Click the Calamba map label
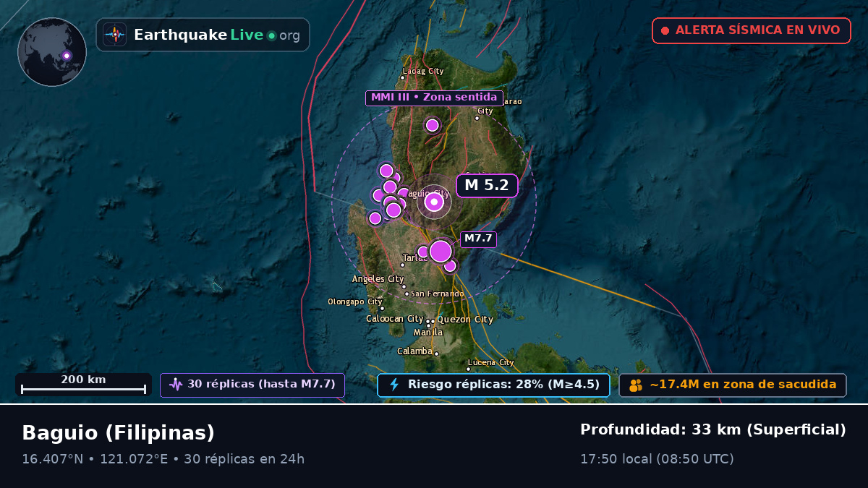The height and width of the screenshot is (488, 868). point(415,351)
